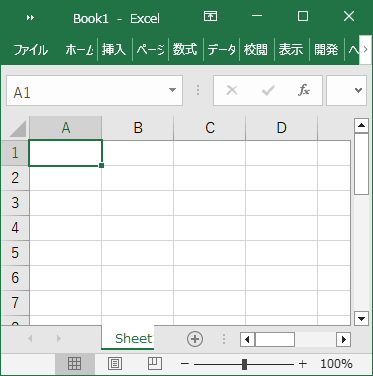Select column C header
Screen dimensions: 373x376
click(x=210, y=128)
